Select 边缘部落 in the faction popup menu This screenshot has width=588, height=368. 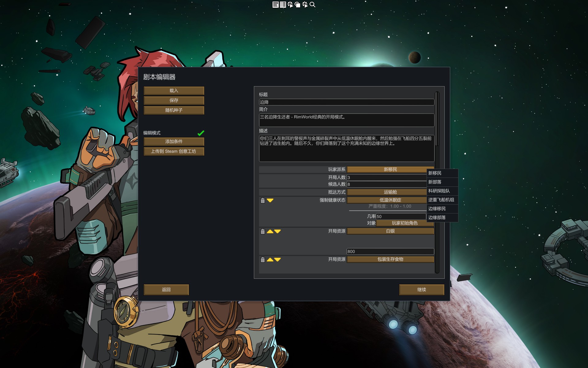(442, 218)
